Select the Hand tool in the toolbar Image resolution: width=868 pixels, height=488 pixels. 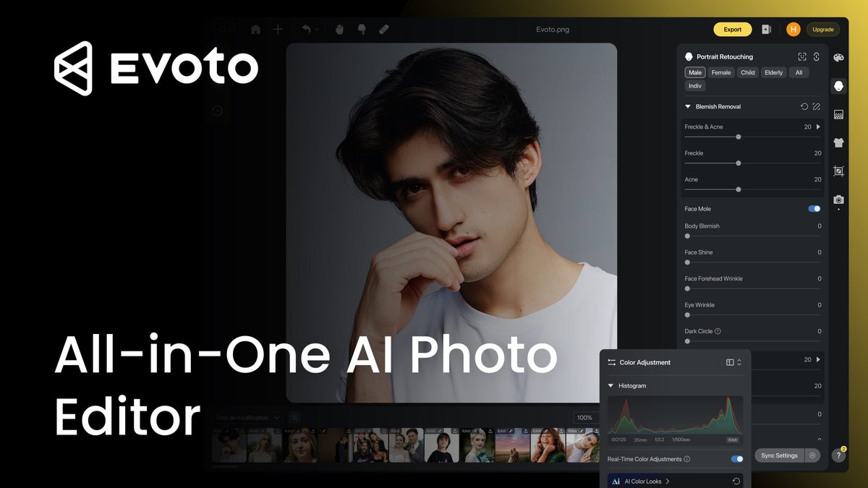coord(339,29)
